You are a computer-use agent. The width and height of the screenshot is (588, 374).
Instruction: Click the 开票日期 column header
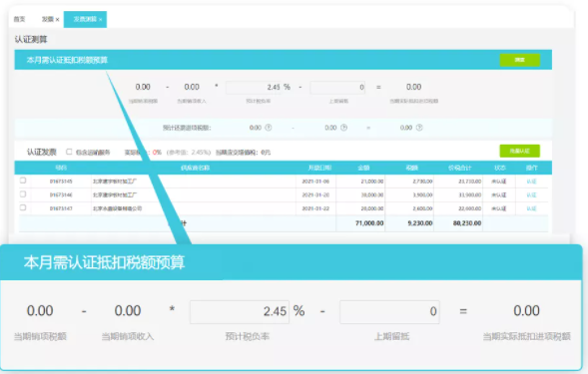(319, 168)
